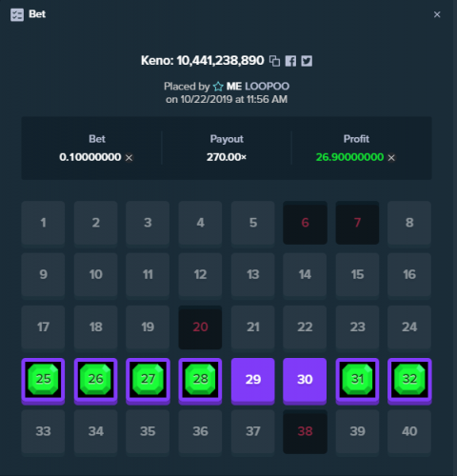Click the green gem on tile 28

click(x=200, y=379)
